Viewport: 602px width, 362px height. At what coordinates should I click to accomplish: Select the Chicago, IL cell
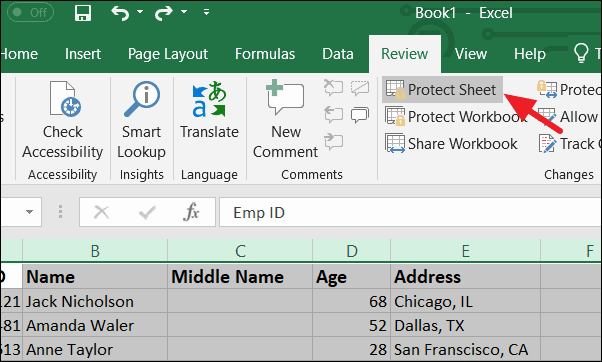(465, 301)
